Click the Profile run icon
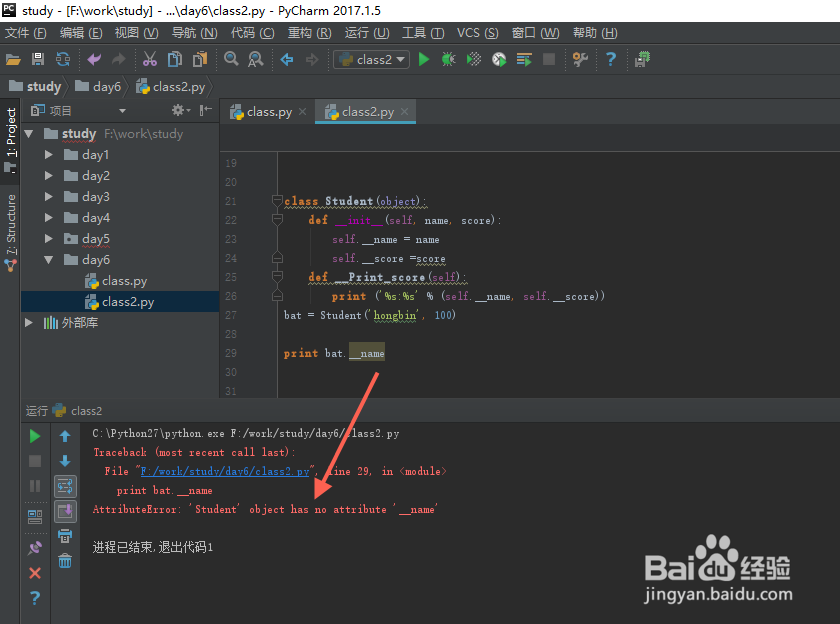 point(499,59)
